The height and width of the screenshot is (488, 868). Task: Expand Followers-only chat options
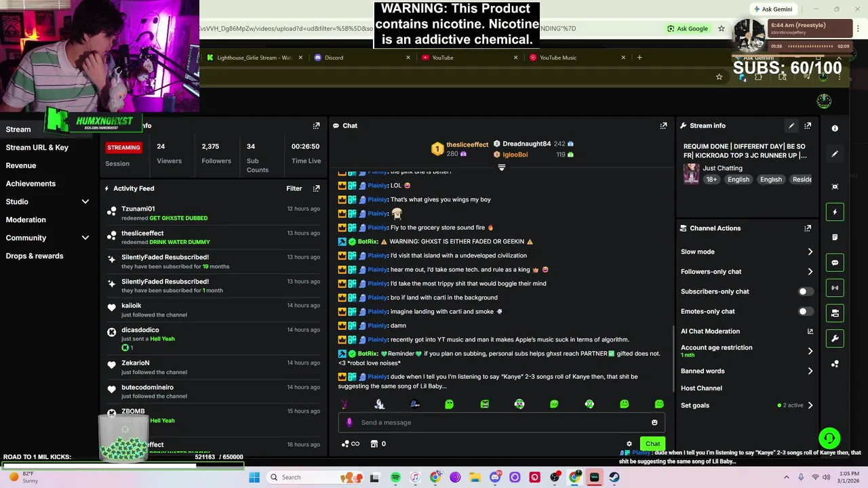[810, 271]
